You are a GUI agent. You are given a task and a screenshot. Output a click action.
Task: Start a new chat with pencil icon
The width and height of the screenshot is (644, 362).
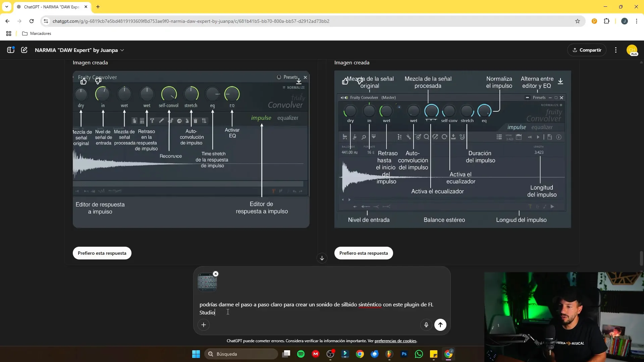click(x=24, y=50)
